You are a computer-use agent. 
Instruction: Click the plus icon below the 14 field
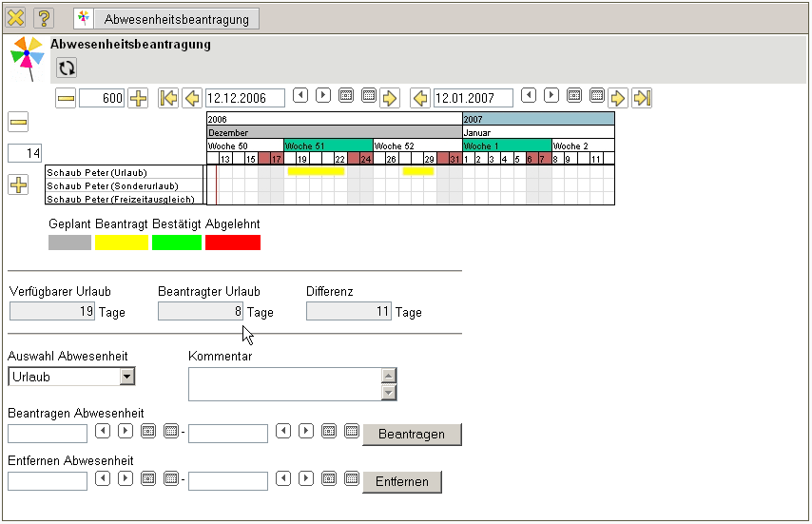click(18, 184)
